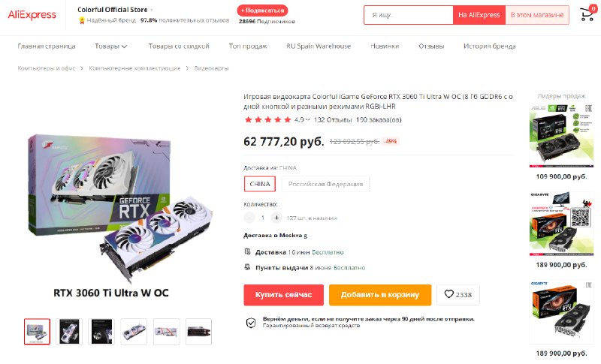The image size is (601, 364).
Task: Expand the 4.9 rating breakdown chevron
Action: [307, 120]
